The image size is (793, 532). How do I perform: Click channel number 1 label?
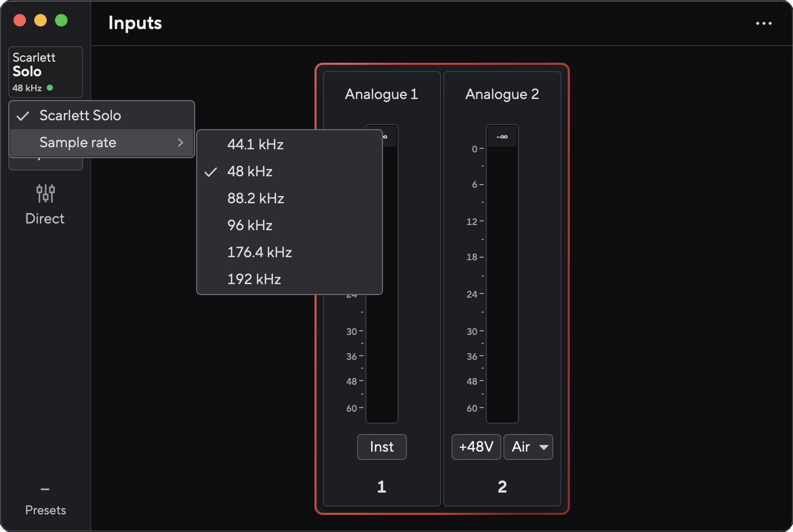tap(382, 487)
